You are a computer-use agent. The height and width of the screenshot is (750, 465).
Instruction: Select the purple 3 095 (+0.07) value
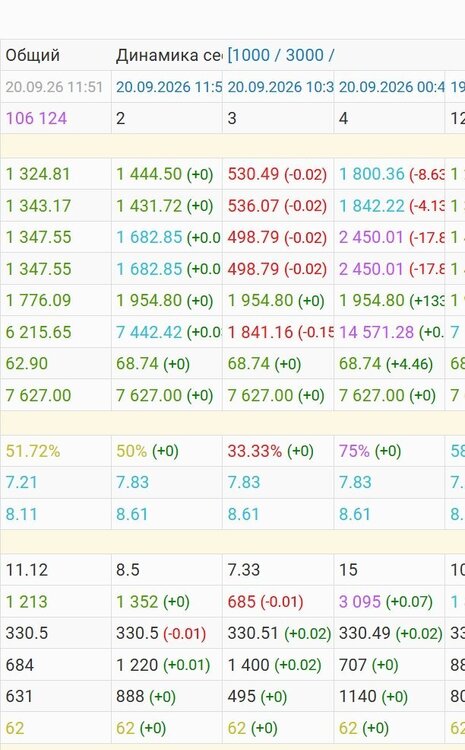tap(386, 601)
